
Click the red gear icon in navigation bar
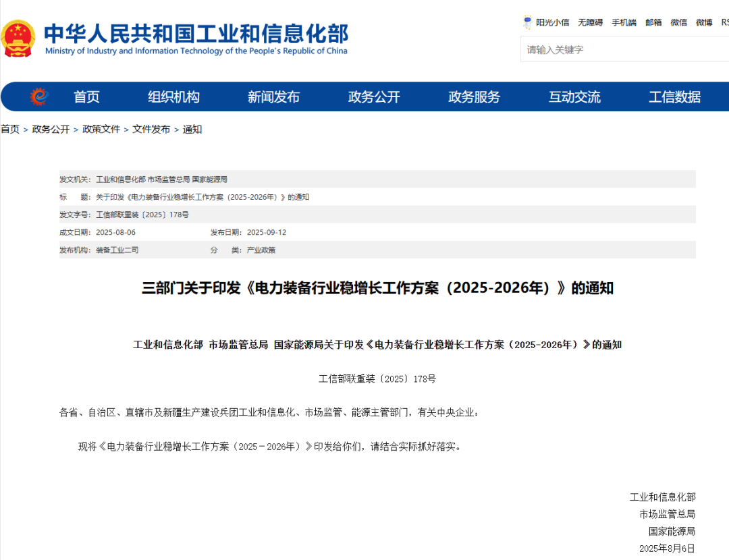click(x=39, y=96)
